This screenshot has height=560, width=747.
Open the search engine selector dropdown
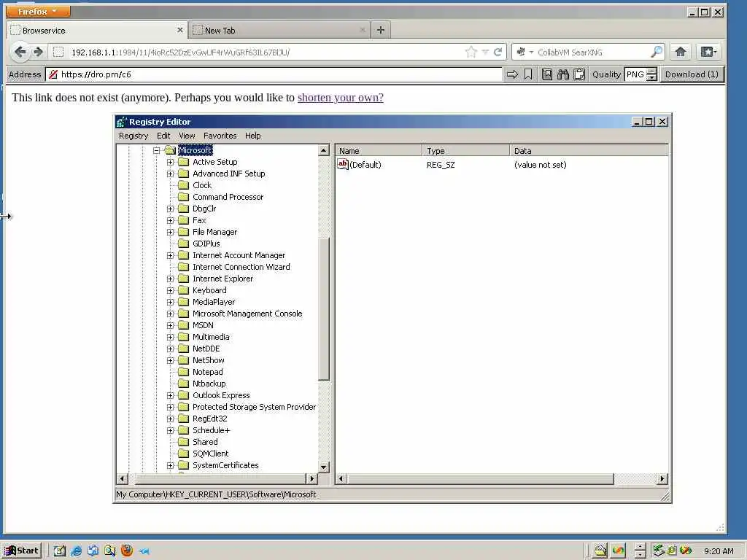tap(525, 52)
